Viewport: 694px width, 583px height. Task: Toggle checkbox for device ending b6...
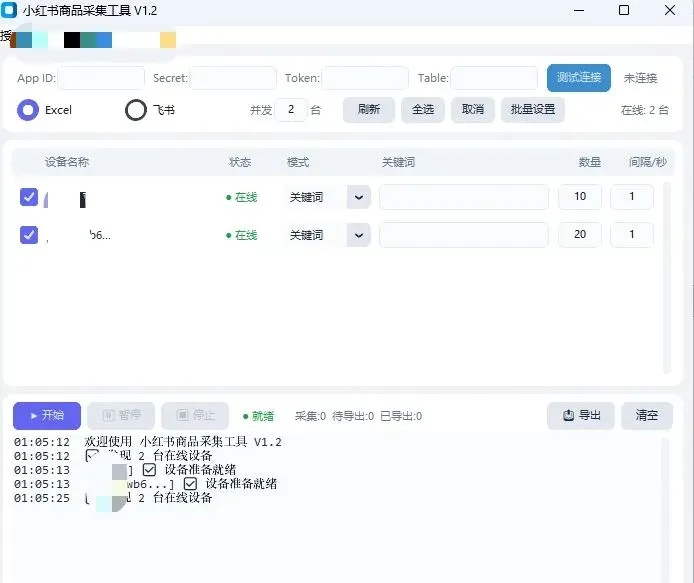[29, 235]
